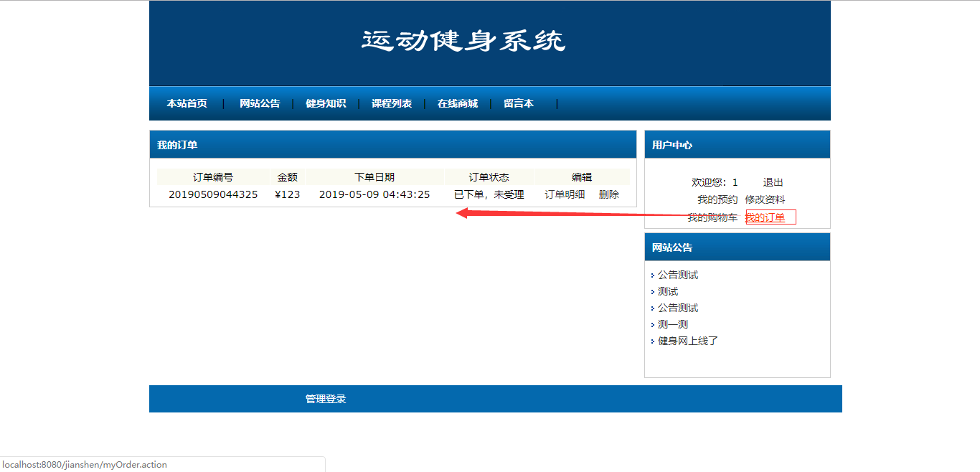Viewport: 980px width, 472px height.
Task: Select date 2019-05-09 04:43:25 cell
Action: (x=374, y=194)
